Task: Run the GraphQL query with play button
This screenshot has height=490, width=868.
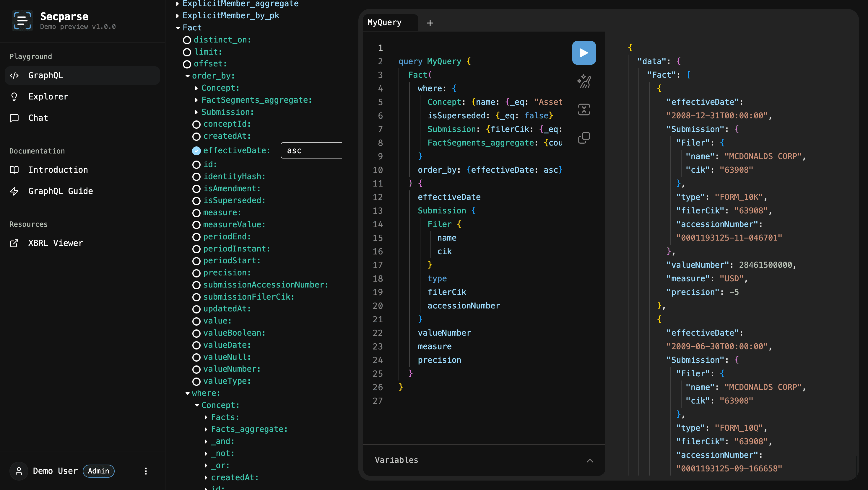Action: [x=583, y=53]
